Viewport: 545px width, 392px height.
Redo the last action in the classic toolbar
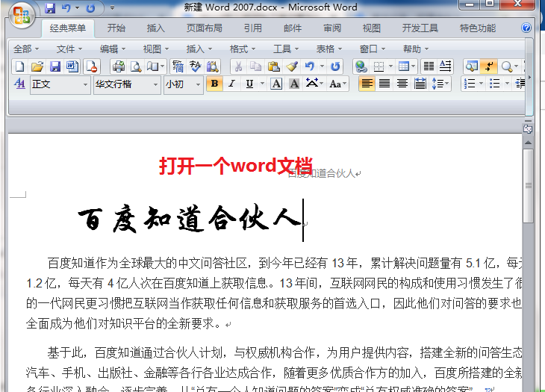click(x=335, y=66)
